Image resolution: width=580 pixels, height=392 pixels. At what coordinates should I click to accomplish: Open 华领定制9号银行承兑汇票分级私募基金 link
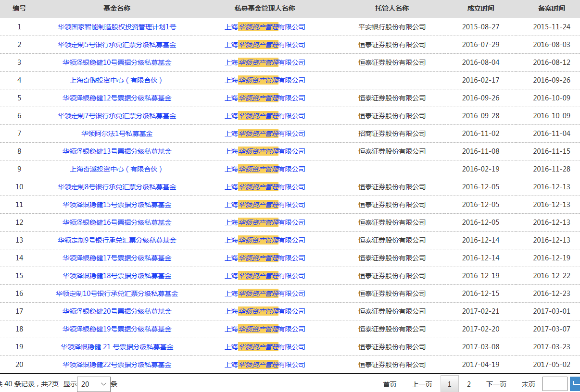click(117, 240)
